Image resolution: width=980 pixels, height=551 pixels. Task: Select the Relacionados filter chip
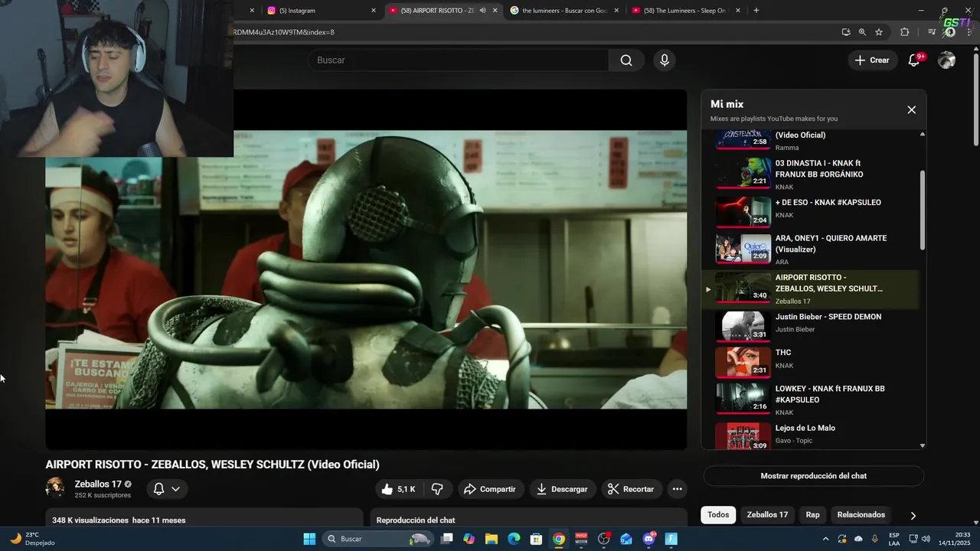pos(861,515)
